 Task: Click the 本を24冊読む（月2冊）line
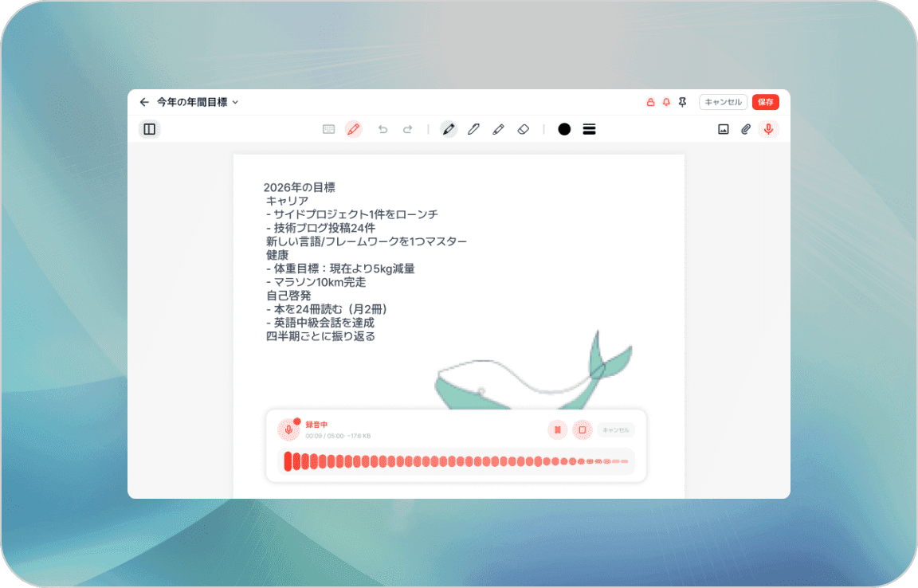326,309
